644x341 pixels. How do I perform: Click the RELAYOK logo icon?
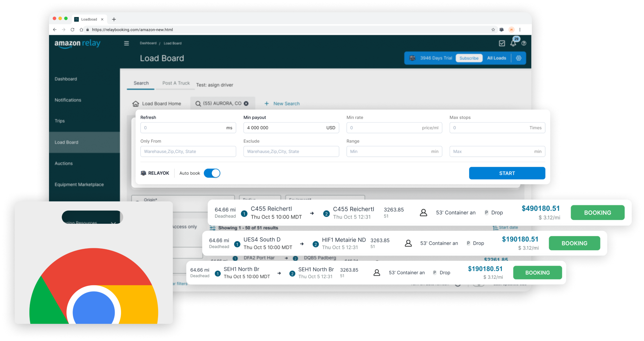143,173
